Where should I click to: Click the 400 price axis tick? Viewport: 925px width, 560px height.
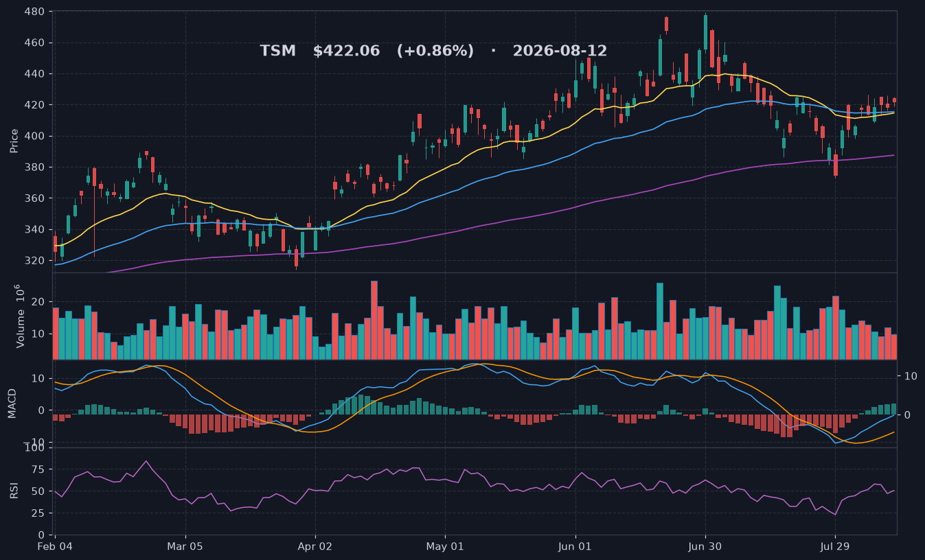pyautogui.click(x=34, y=136)
